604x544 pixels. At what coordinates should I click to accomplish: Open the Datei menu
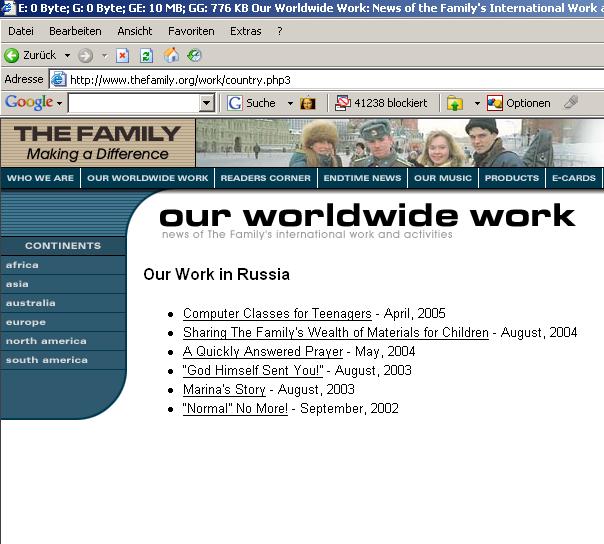tap(21, 31)
